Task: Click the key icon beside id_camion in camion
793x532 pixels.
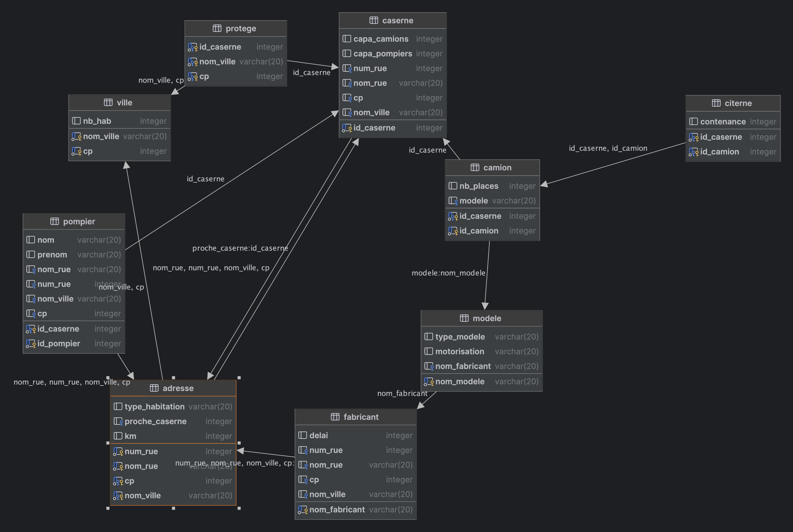Action: point(453,231)
